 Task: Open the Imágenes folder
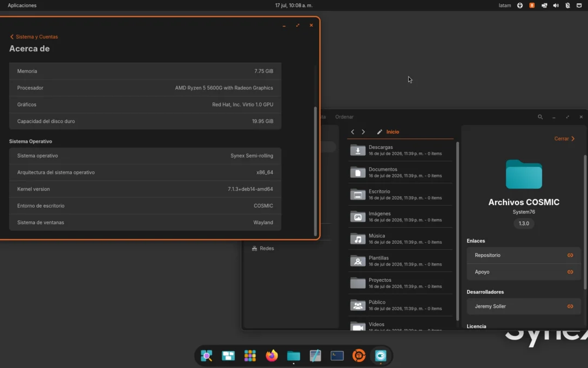pyautogui.click(x=401, y=216)
